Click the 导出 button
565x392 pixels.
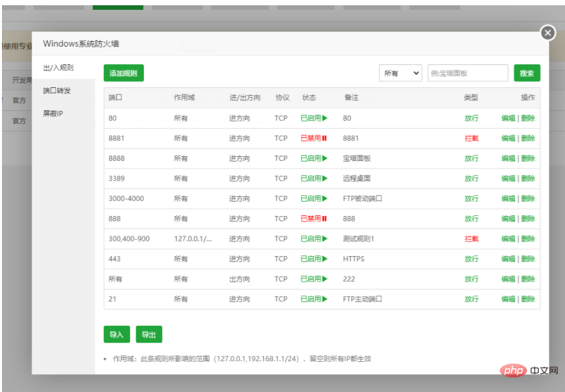149,334
